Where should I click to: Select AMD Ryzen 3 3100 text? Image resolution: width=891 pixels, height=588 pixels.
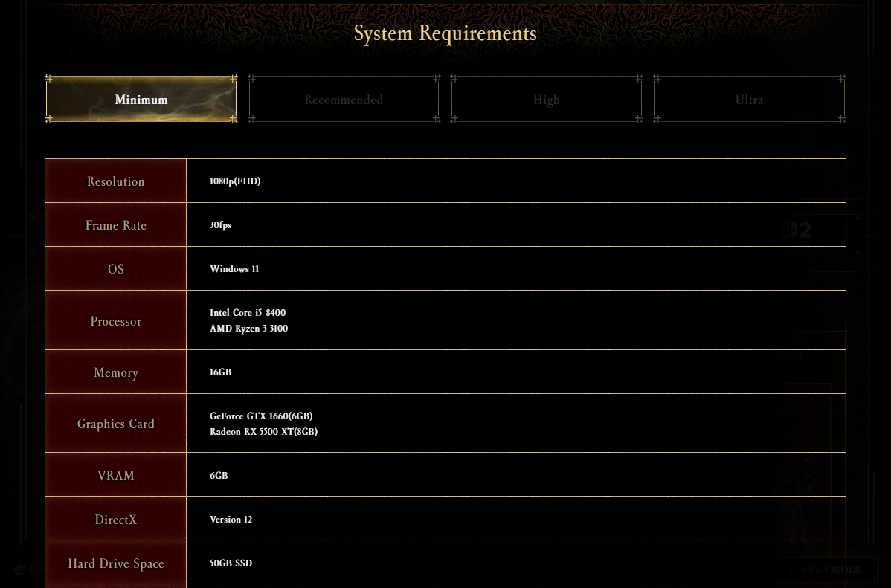[249, 329]
